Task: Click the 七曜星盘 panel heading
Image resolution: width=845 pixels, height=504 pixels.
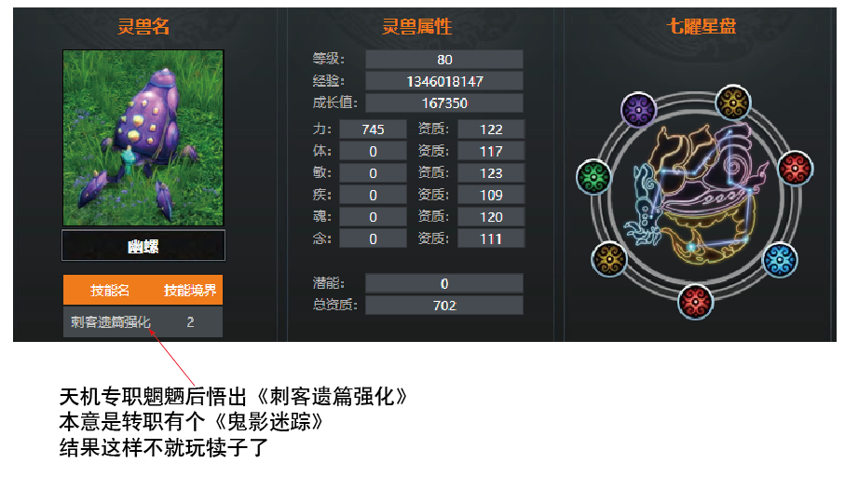Action: [x=702, y=26]
